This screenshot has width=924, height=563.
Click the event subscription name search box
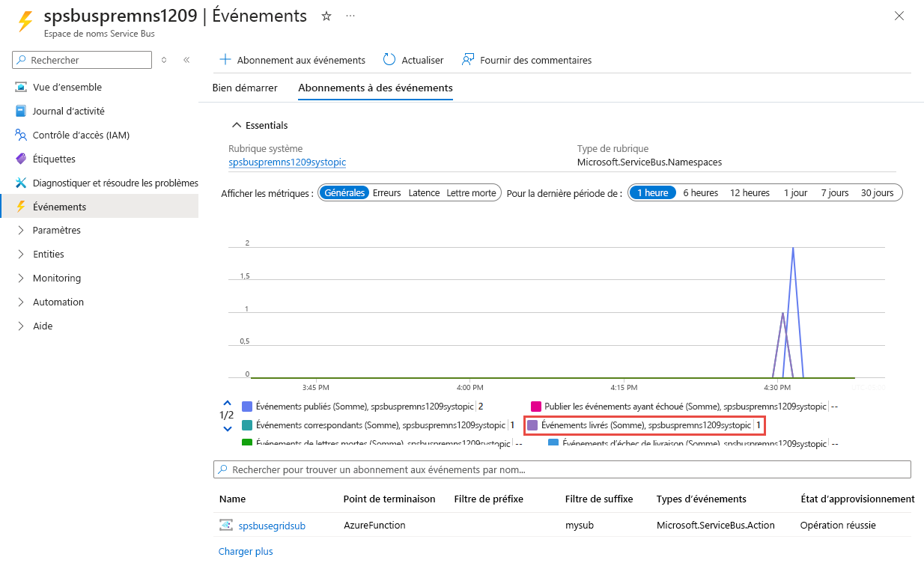[562, 469]
